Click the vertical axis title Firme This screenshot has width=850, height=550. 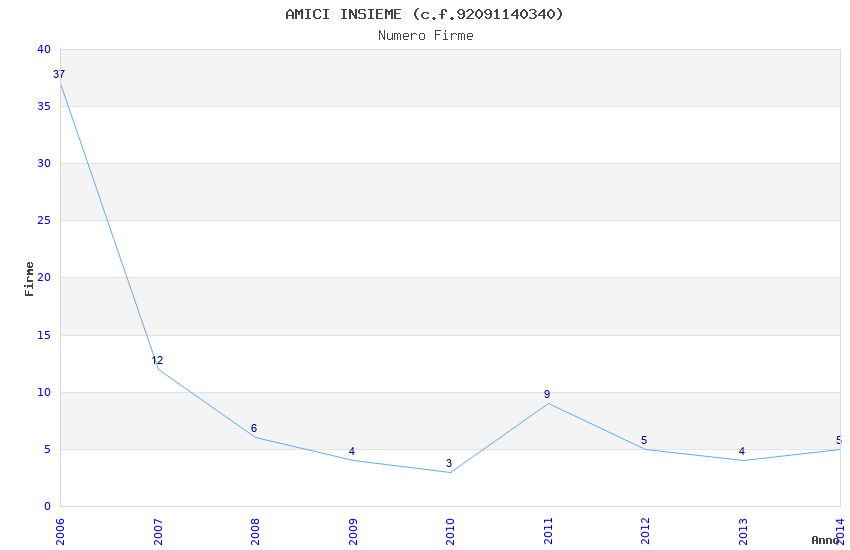coord(30,278)
